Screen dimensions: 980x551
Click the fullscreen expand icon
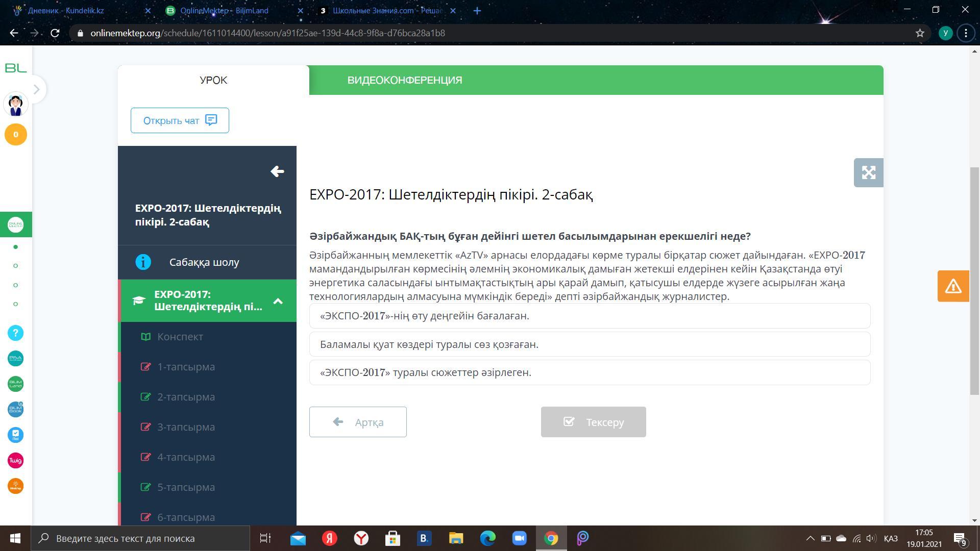(868, 172)
